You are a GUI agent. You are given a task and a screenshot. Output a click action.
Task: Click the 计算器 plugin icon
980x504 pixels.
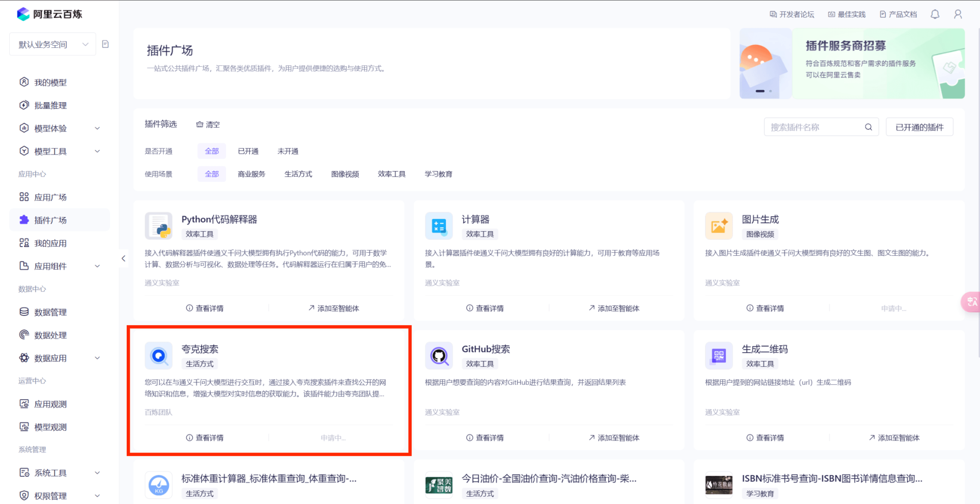(x=439, y=226)
